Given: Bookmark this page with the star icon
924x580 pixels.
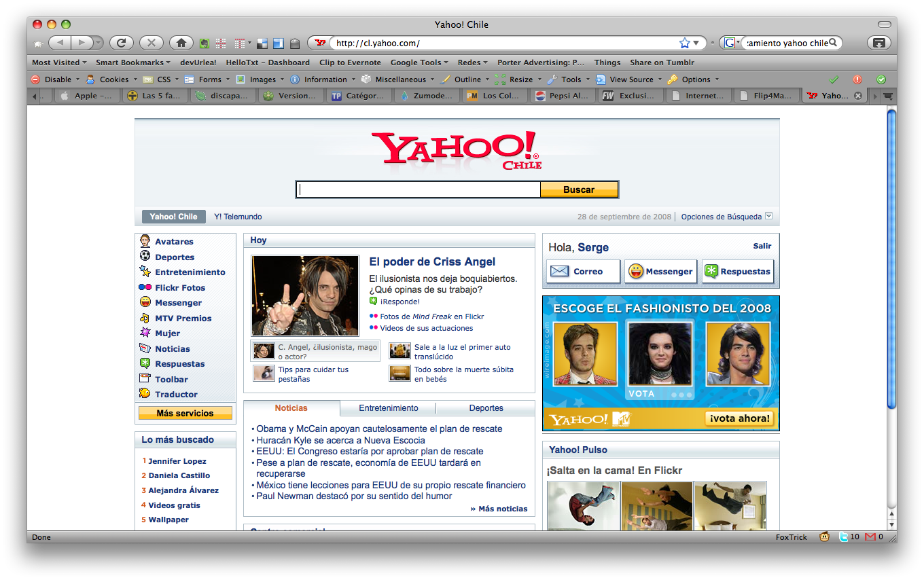Looking at the screenshot, I should click(685, 43).
